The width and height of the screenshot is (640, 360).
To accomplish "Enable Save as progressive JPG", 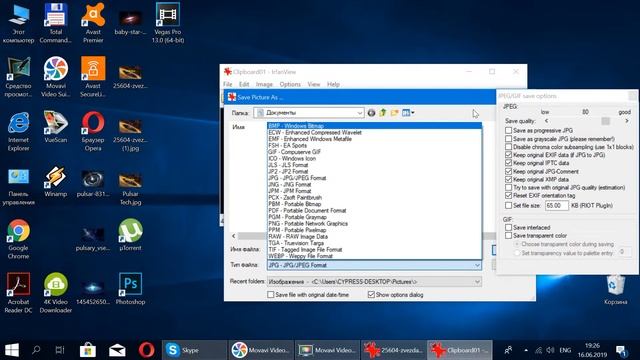I will pos(508,130).
